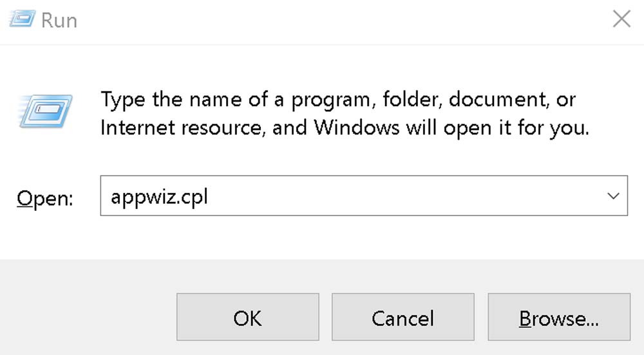Open the Browse... file picker button

click(x=559, y=318)
